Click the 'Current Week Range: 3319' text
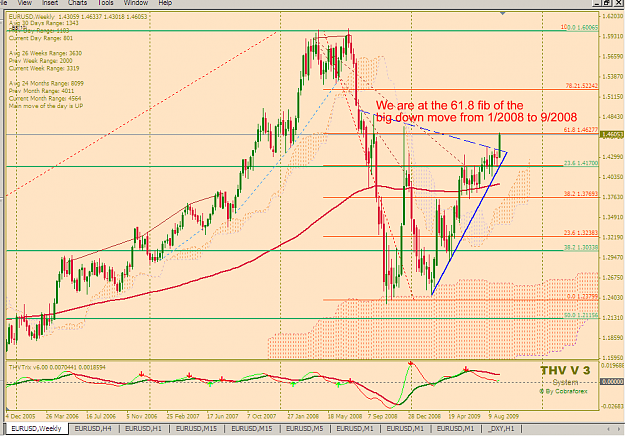625x436 pixels. [44, 68]
